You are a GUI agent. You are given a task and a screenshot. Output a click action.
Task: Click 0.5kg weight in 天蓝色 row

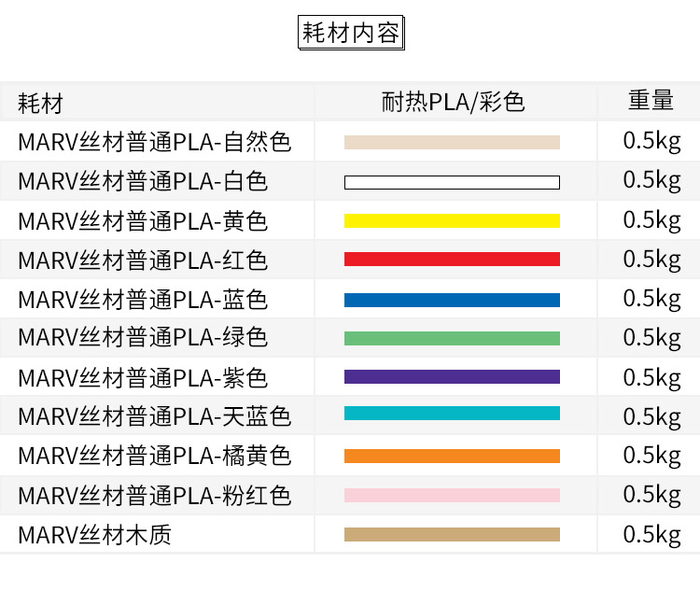(x=651, y=417)
